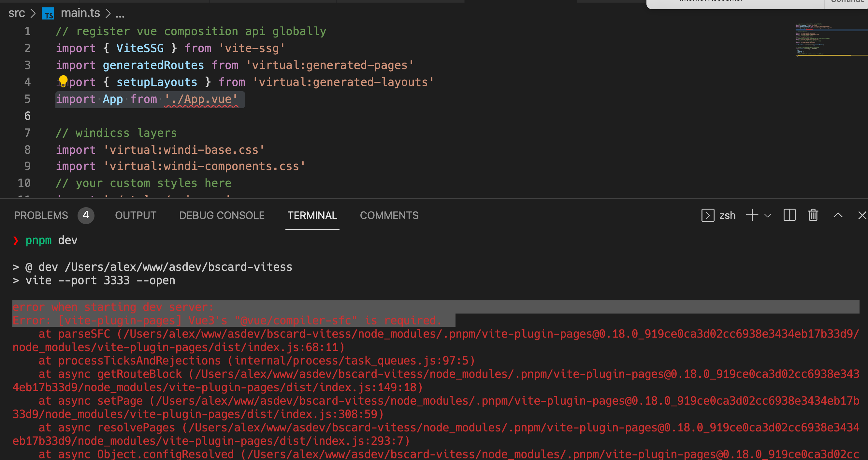Viewport: 868px width, 460px height.
Task: Select the TERMINAL tab
Action: [312, 215]
